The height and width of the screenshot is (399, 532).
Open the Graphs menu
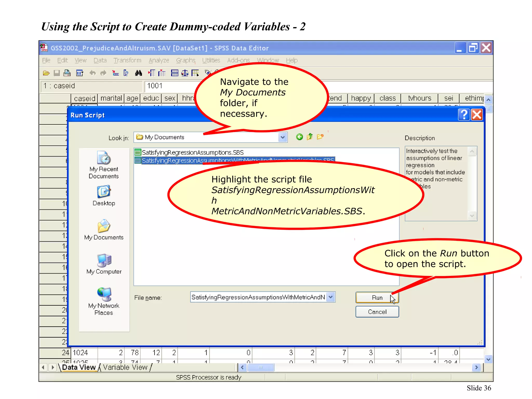click(x=186, y=60)
